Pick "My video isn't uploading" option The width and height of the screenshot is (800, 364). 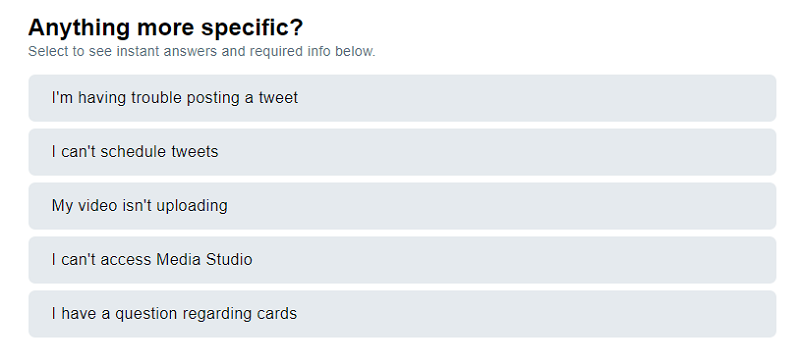[402, 206]
